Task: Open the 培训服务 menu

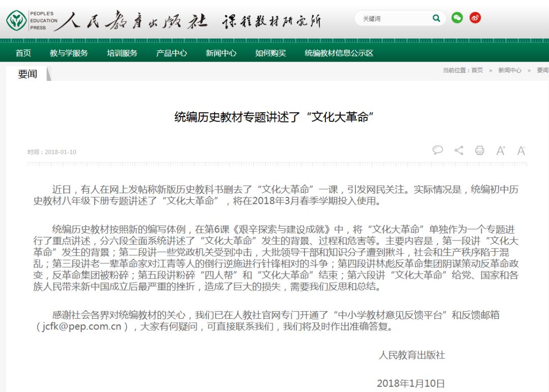Action: pyautogui.click(x=122, y=53)
